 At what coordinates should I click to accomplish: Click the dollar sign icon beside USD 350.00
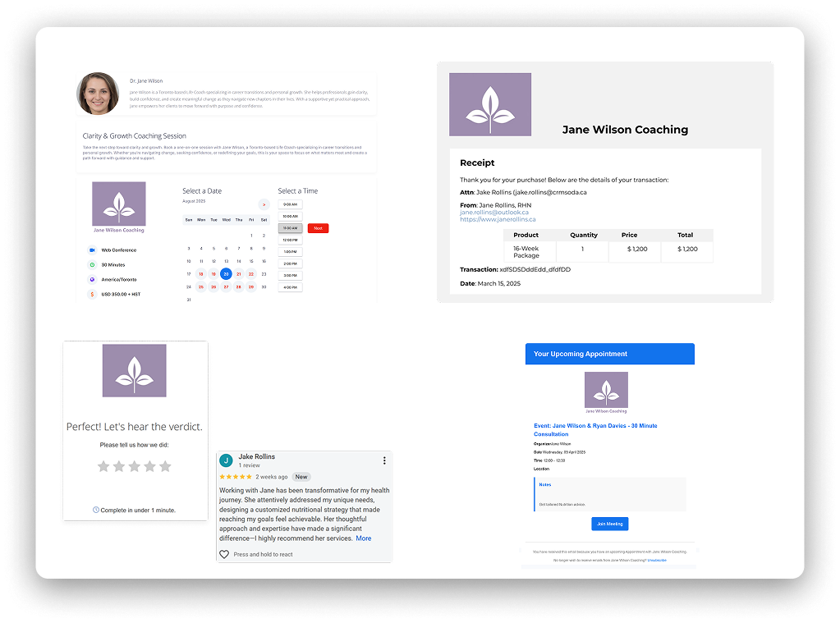pyautogui.click(x=92, y=295)
